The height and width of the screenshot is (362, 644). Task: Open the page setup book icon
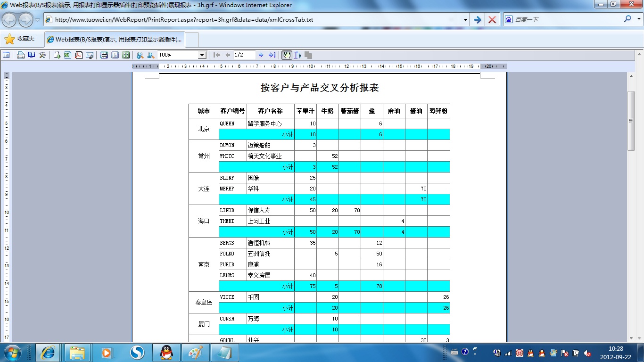(32, 55)
